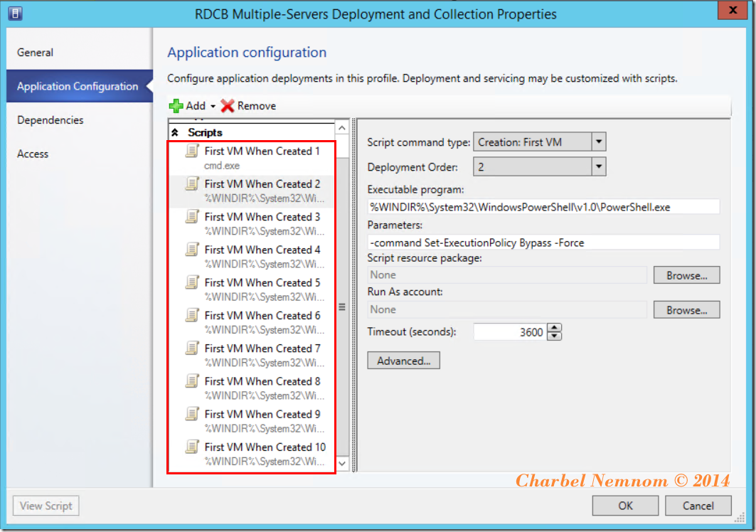Confirm with the OK button

[625, 506]
